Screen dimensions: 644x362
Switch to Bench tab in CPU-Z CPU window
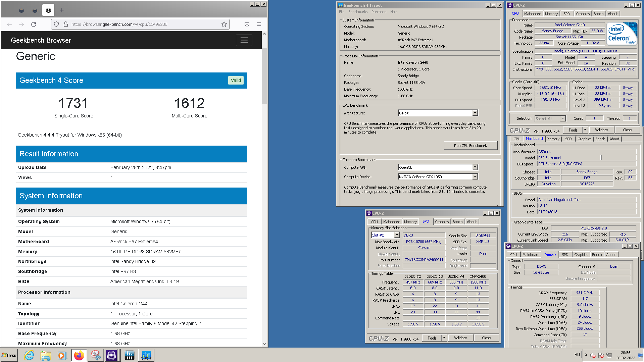point(598,14)
